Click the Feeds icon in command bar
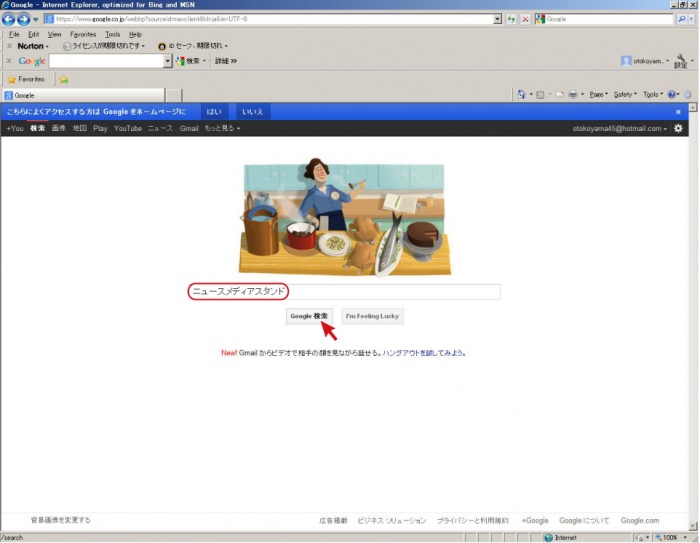The image size is (700, 543). click(540, 95)
